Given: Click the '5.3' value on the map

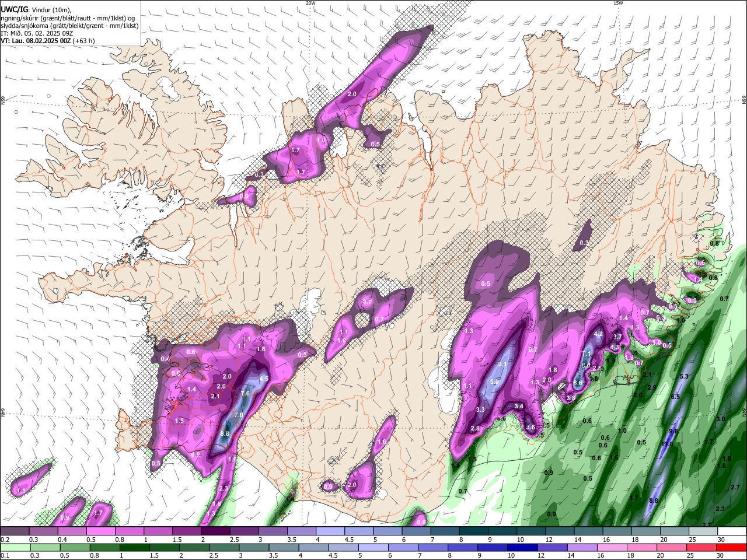Looking at the screenshot, I should pos(685,376).
